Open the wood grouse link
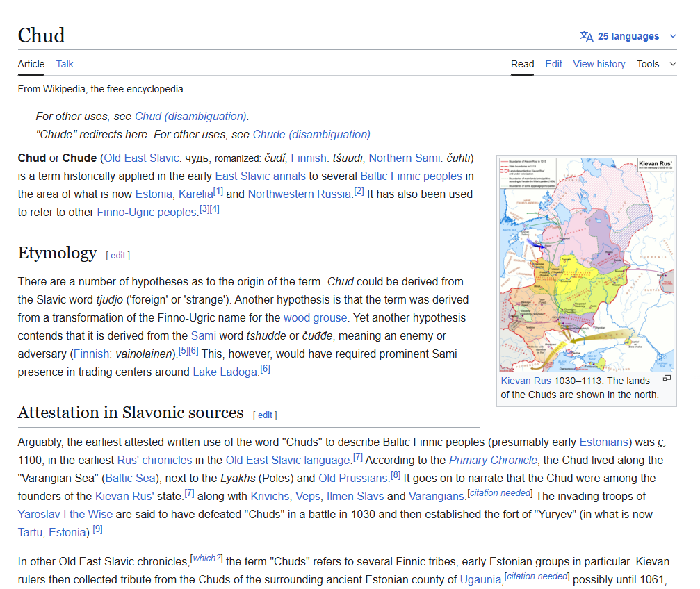This screenshot has height=589, width=700. pos(315,317)
